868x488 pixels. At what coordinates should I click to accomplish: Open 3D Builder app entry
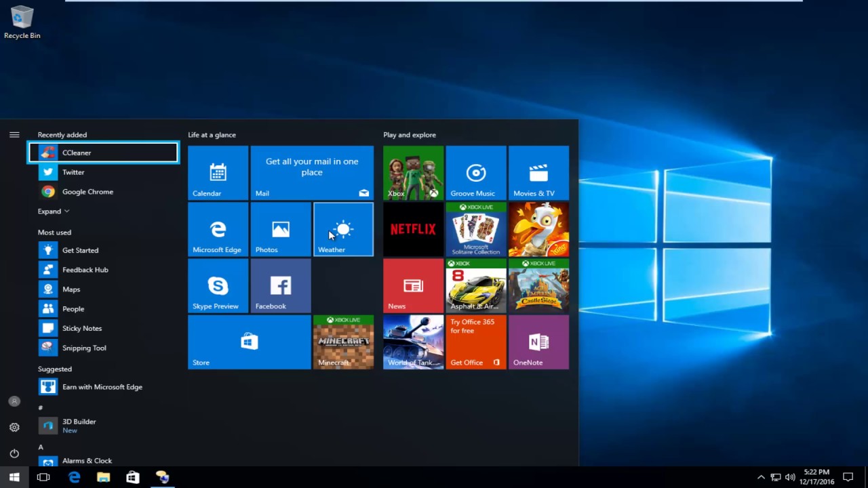(x=103, y=426)
